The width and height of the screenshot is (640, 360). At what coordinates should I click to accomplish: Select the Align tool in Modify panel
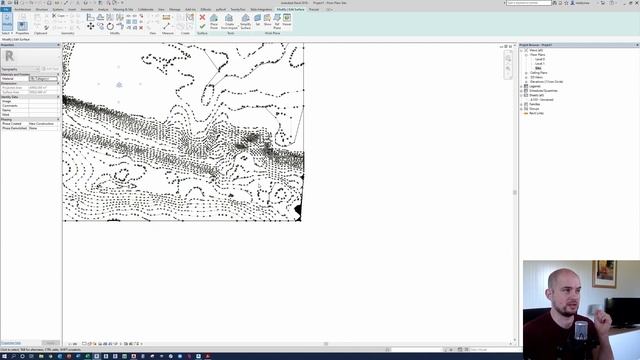click(90, 17)
